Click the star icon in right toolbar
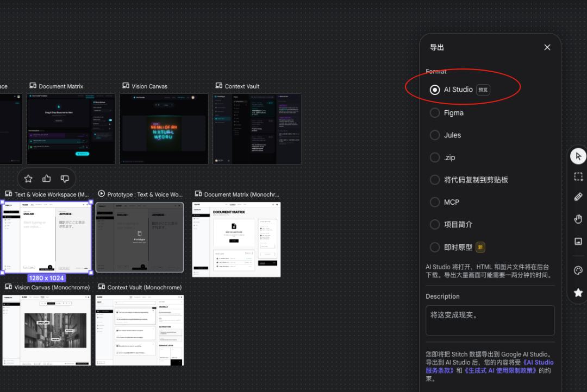The height and width of the screenshot is (392, 587). coord(578,293)
